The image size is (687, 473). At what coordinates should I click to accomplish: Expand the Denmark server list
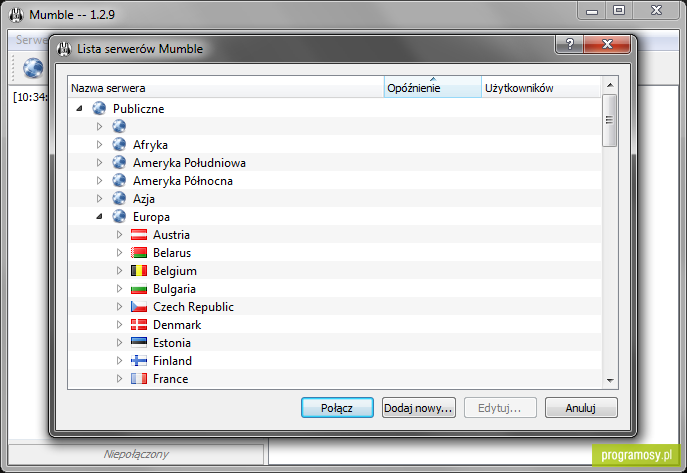click(119, 325)
